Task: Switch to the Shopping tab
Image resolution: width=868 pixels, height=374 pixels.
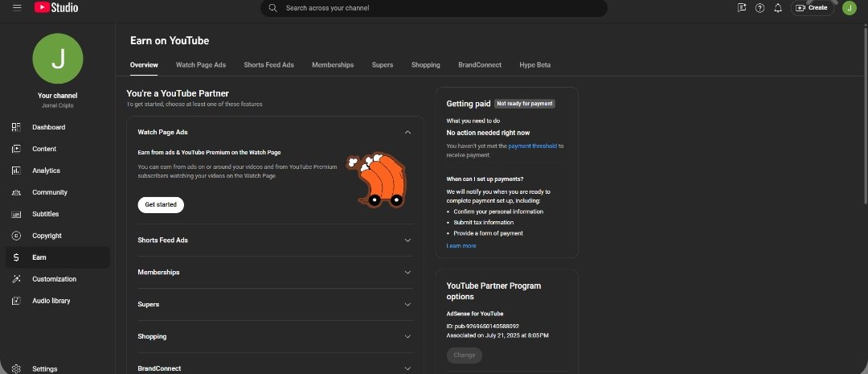Action: [x=426, y=65]
